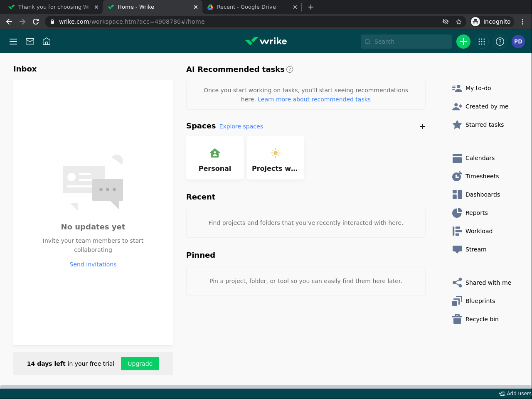Click the third-party cookies blocked eye icon
This screenshot has height=399, width=532.
point(446,22)
